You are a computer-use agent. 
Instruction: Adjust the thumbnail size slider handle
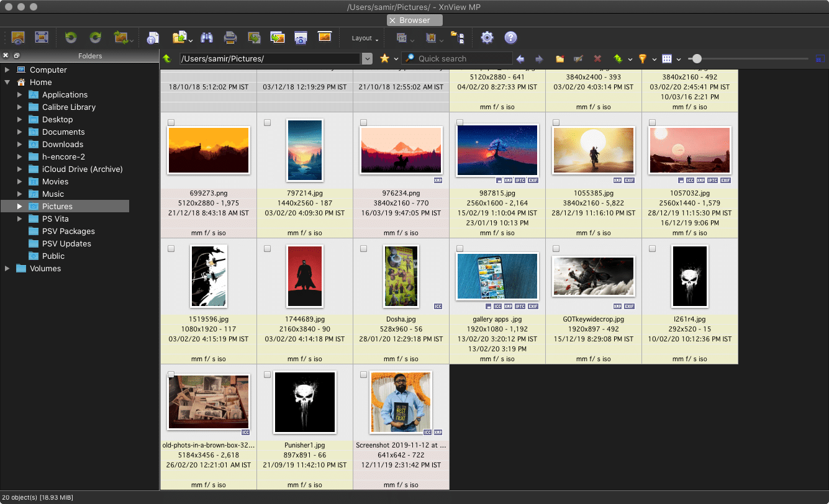(x=697, y=59)
